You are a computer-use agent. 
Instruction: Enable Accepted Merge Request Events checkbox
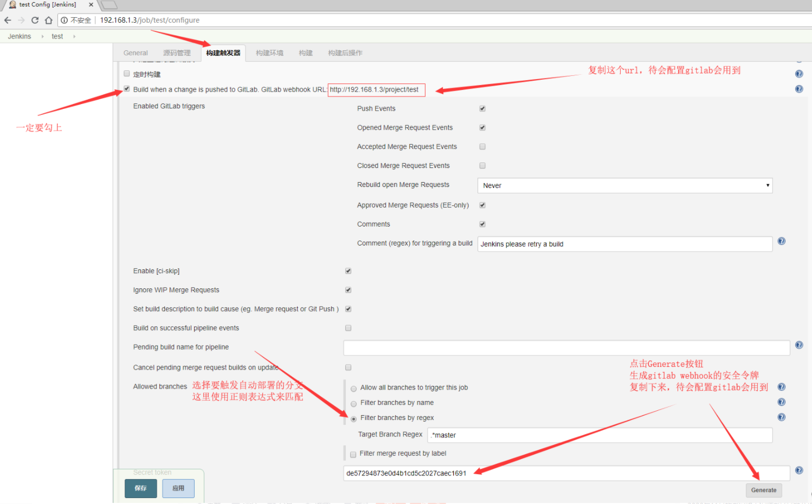pos(482,146)
